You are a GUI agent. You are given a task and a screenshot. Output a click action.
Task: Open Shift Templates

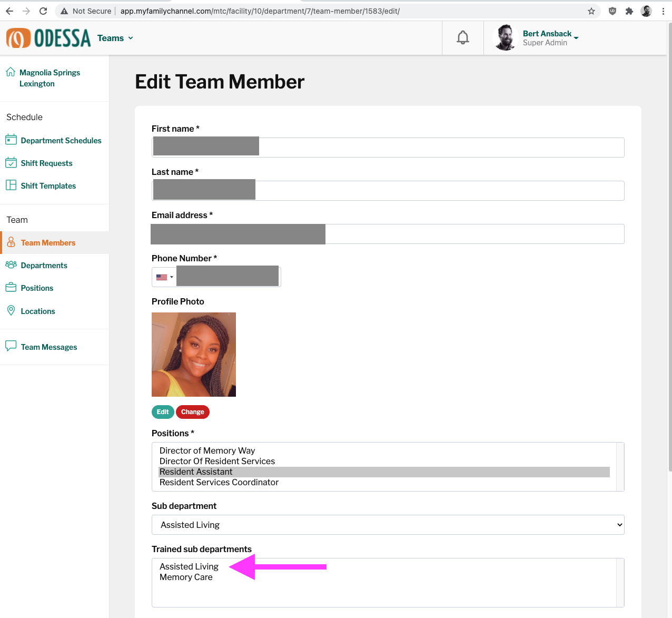click(41, 185)
